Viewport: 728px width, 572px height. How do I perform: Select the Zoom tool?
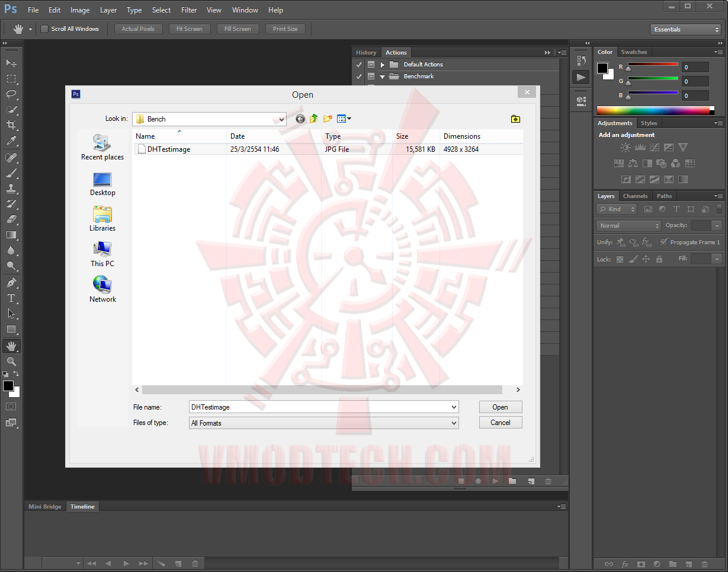tap(11, 361)
